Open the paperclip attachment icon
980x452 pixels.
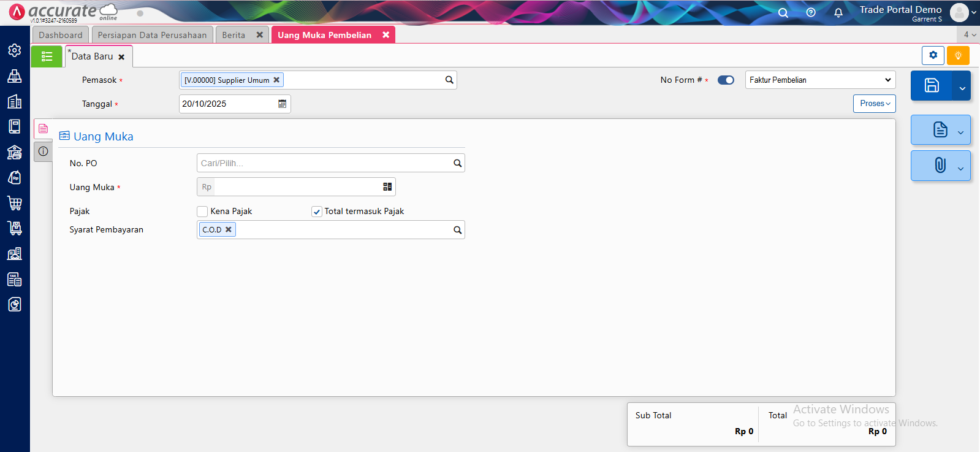point(940,166)
